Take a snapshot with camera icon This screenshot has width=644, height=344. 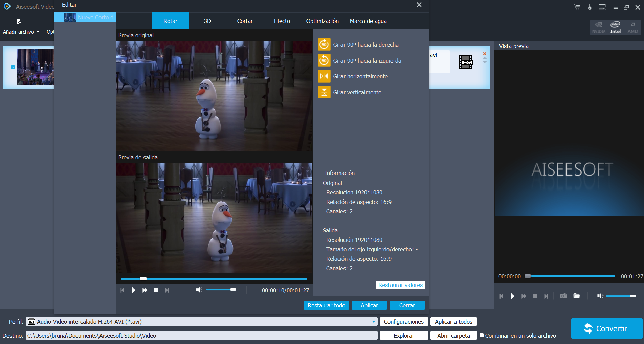[563, 296]
